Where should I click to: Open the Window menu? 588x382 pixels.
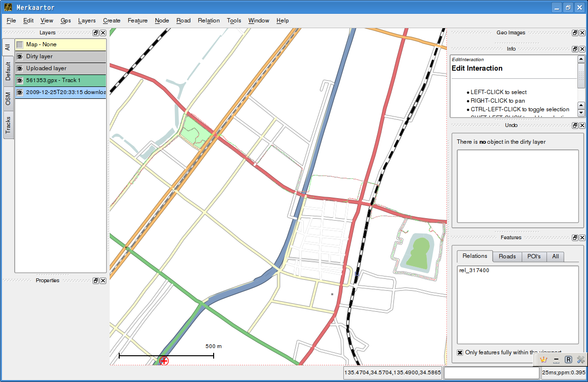[258, 21]
